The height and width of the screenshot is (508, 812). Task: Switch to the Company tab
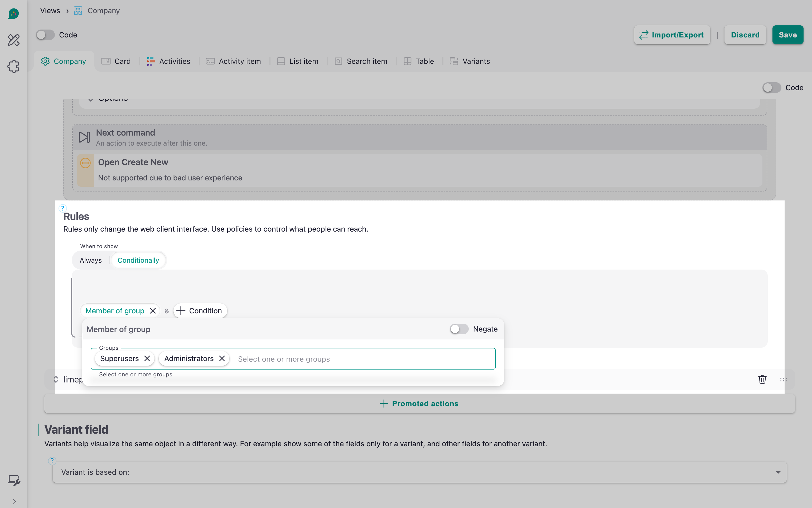tap(64, 61)
